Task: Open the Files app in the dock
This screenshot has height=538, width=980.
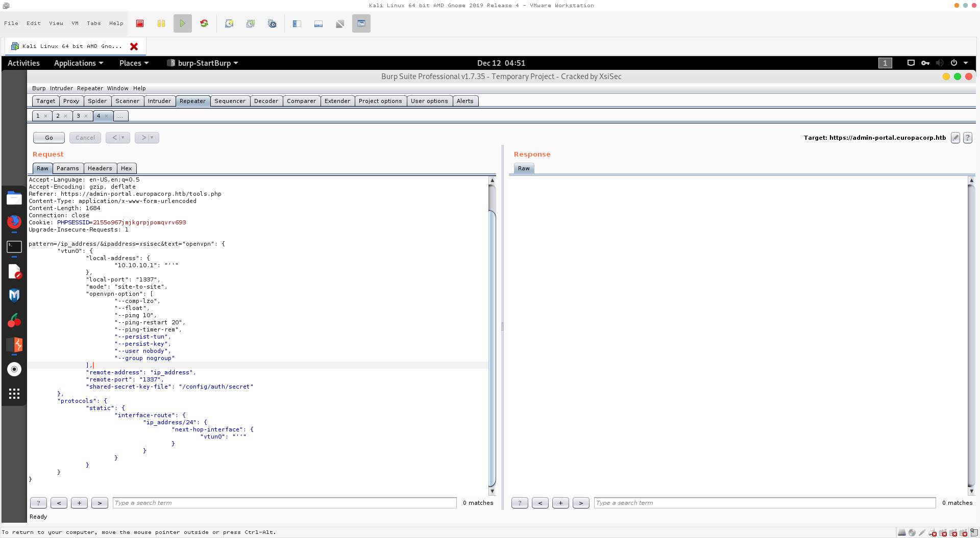Action: [x=14, y=198]
